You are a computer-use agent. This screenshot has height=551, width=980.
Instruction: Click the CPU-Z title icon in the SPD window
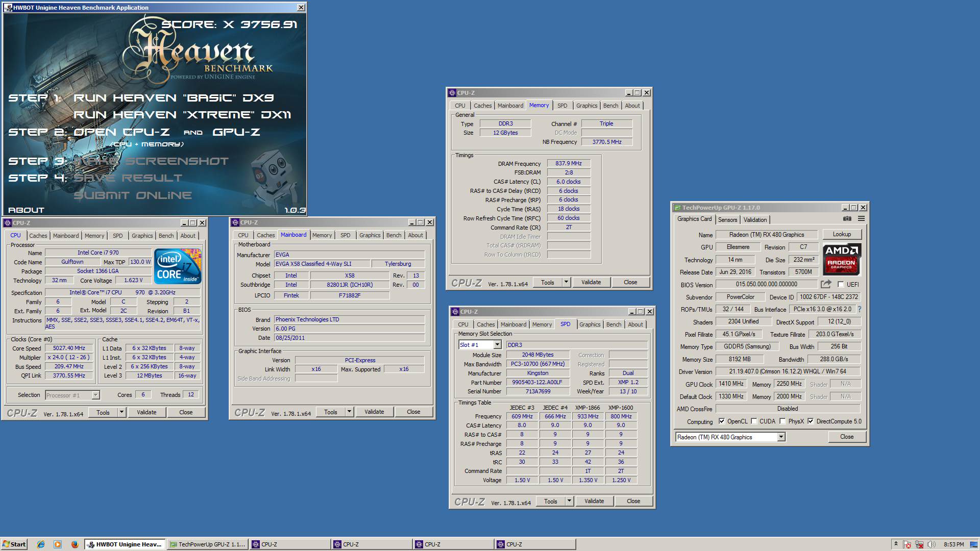coord(455,312)
